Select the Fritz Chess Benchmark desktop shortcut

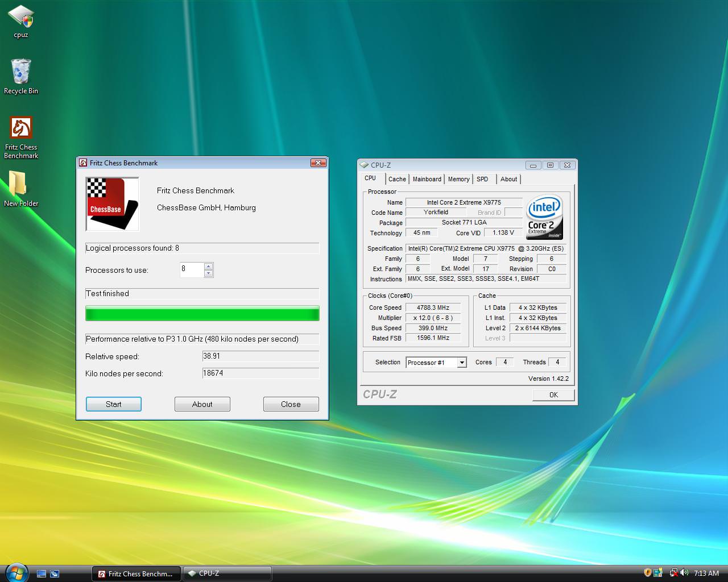pos(21,138)
